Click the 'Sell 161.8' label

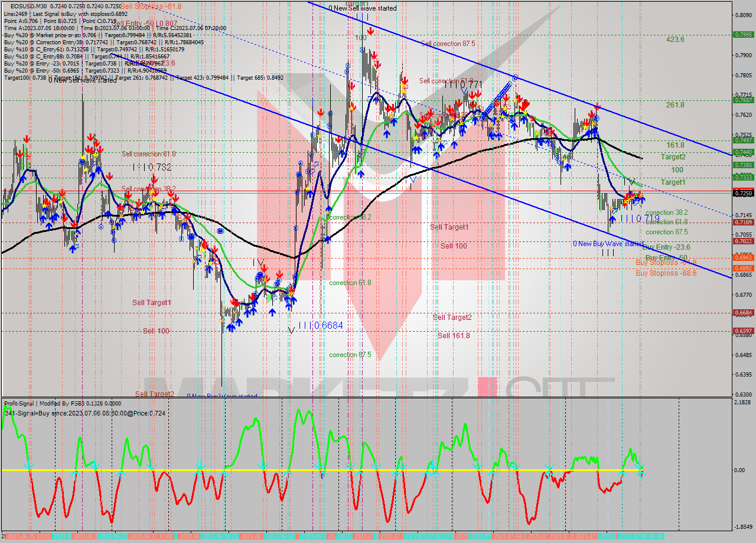point(454,335)
